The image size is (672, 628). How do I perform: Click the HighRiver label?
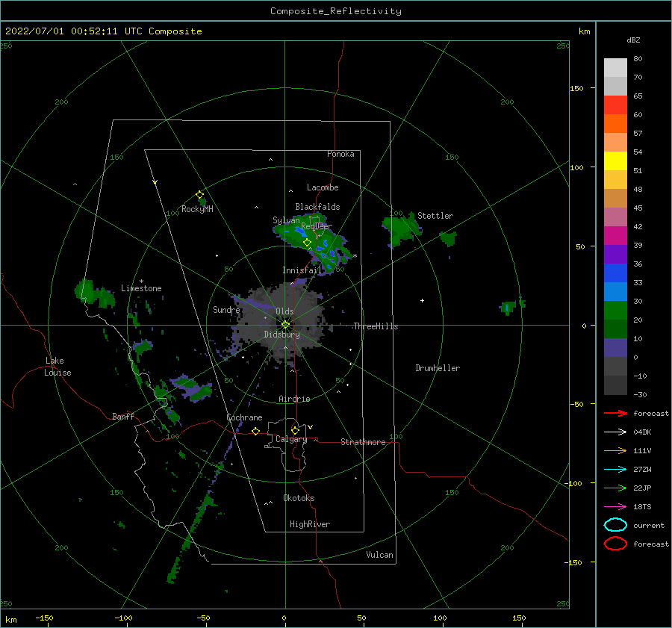[x=310, y=524]
